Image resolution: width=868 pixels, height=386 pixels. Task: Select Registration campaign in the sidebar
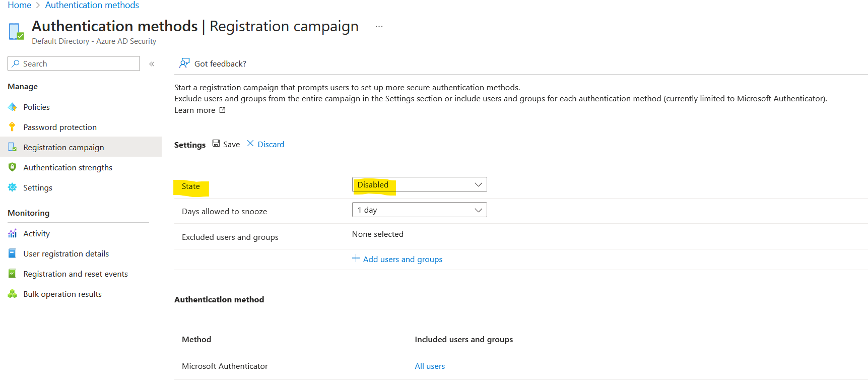point(63,147)
